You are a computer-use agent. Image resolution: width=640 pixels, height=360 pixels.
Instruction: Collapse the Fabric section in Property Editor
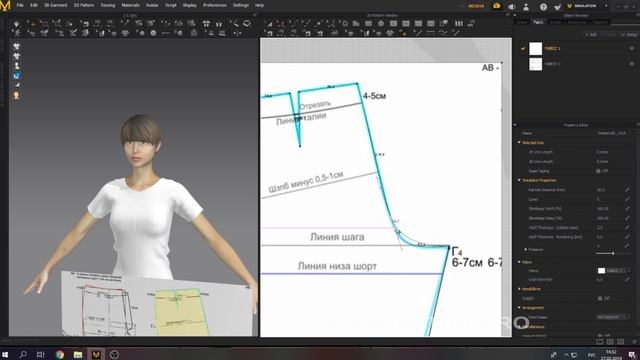point(519,262)
